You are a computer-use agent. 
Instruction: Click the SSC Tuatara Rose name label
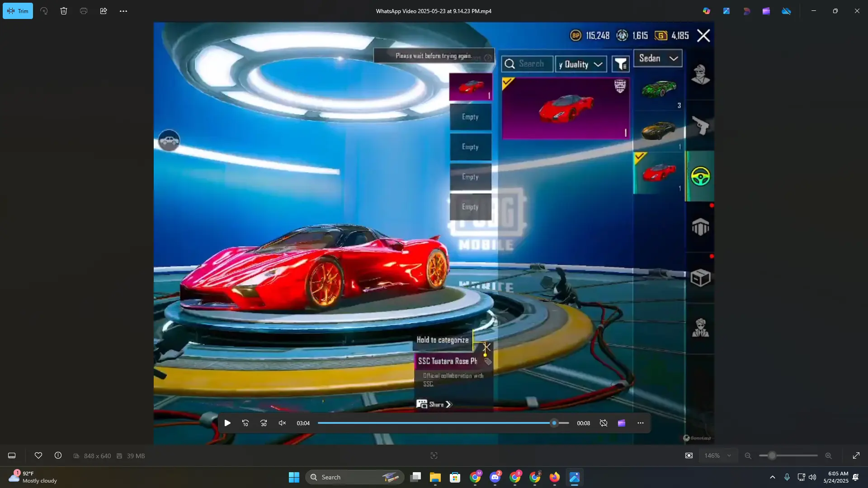click(x=447, y=361)
